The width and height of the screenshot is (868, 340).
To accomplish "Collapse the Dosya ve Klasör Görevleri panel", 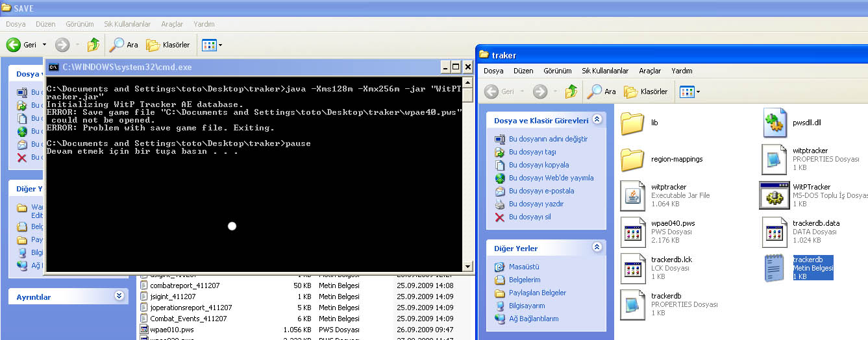I will (x=597, y=120).
